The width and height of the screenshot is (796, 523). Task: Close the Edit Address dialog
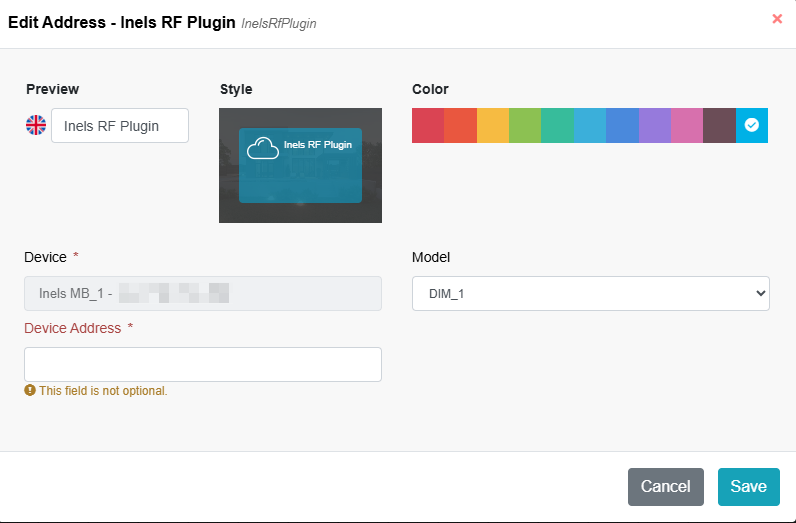click(777, 19)
